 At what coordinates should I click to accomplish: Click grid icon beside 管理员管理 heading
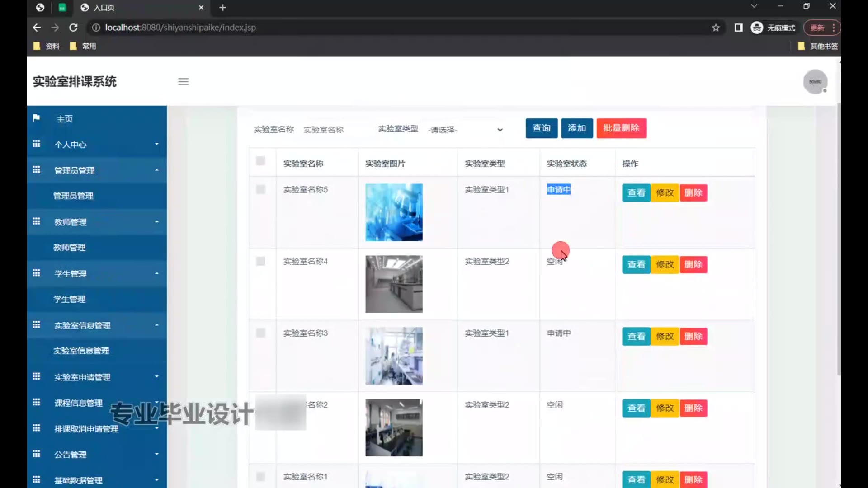pyautogui.click(x=36, y=169)
